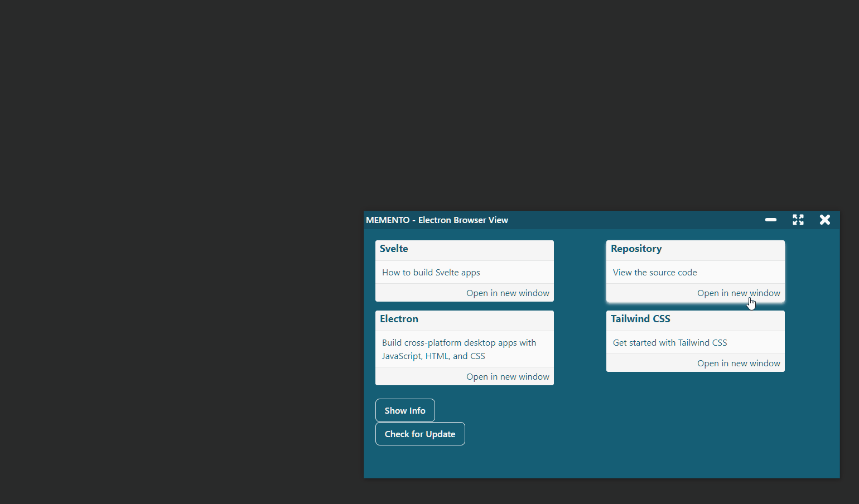Select the Repository card title
The image size is (859, 504).
pyautogui.click(x=636, y=249)
